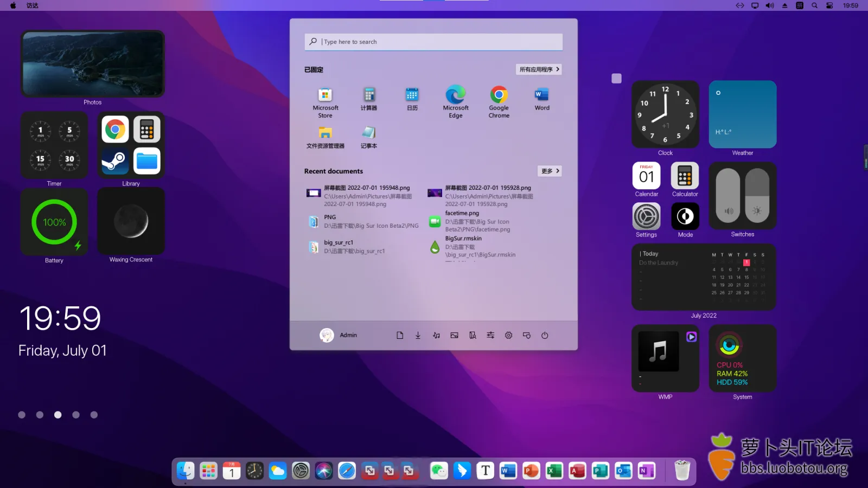The height and width of the screenshot is (488, 868).
Task: Open recent file 屏幕截图 2022-07-01 195928.png
Action: (483, 196)
